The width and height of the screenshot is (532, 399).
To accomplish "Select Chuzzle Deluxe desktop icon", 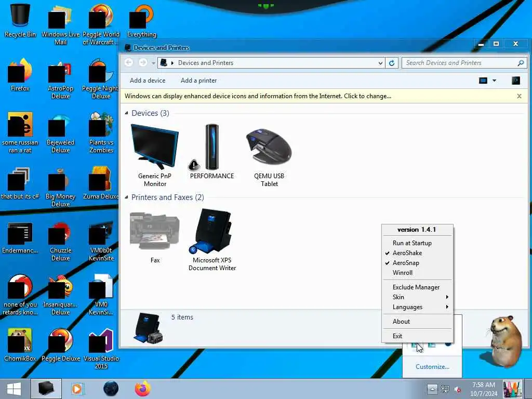I will click(60, 241).
